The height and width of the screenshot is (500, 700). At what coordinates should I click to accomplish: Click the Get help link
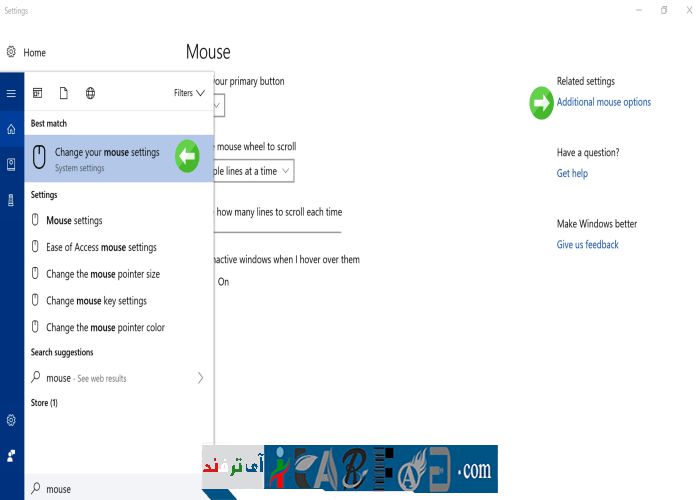(572, 173)
